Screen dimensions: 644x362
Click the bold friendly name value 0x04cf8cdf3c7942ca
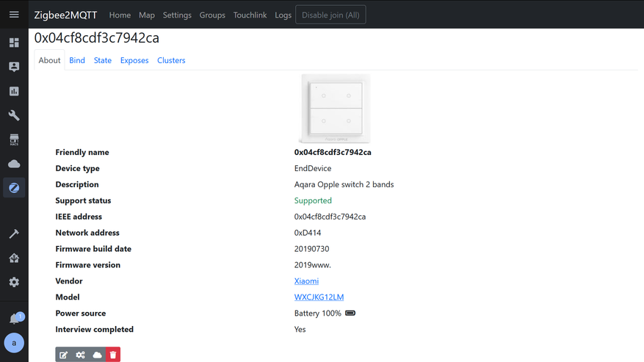click(x=333, y=152)
